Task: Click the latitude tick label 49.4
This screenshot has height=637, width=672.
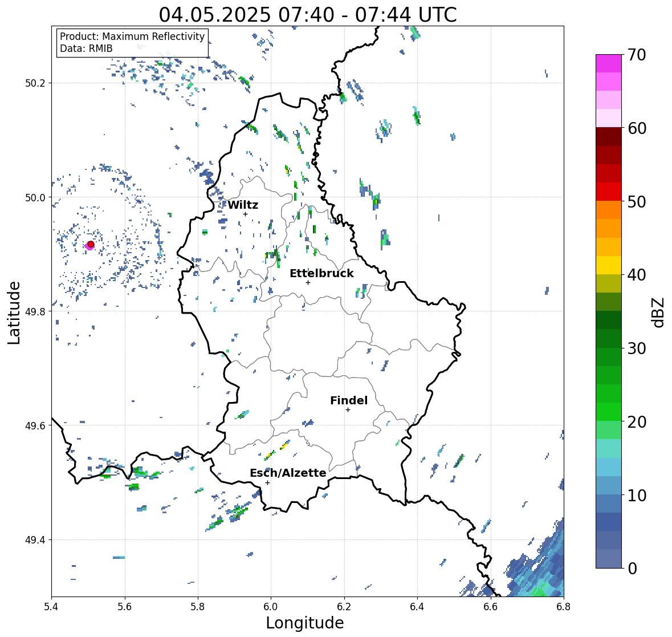Action: click(35, 540)
